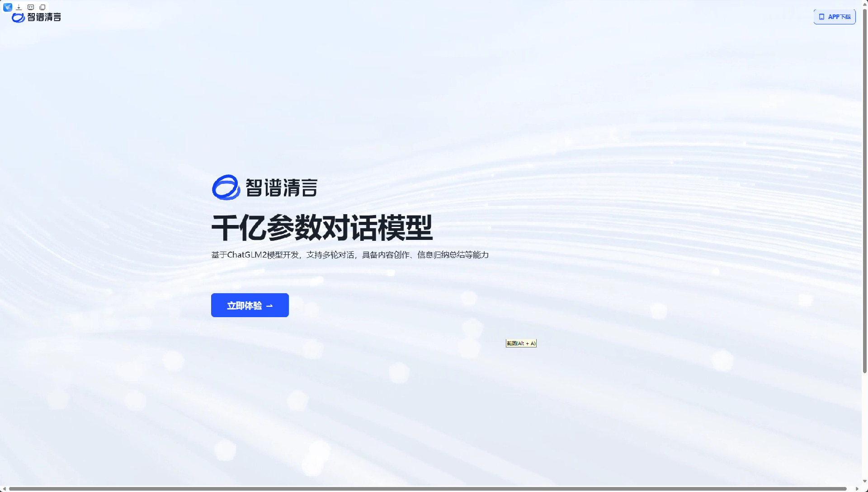Viewport: 868px width, 492px height.
Task: Click the 立即体验 button to start
Action: (x=250, y=305)
